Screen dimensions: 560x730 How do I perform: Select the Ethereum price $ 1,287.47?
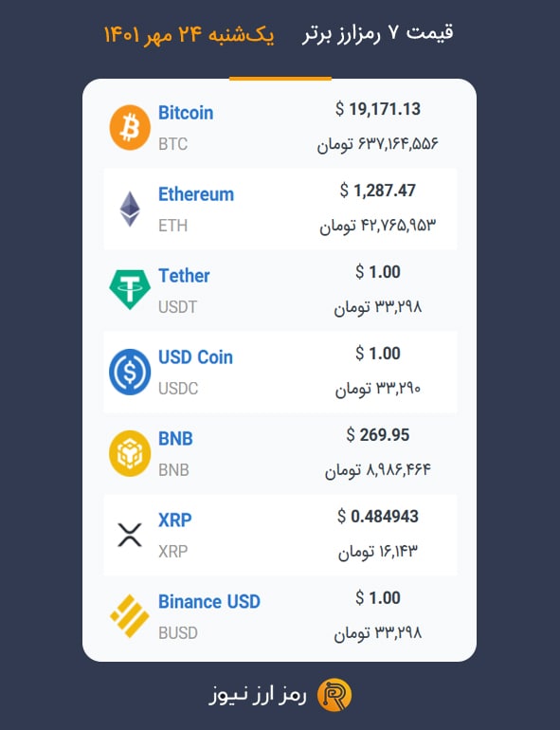point(377,191)
